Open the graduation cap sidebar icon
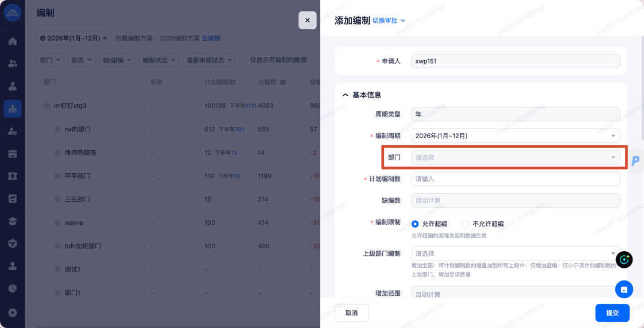The height and width of the screenshot is (328, 644). 12,221
